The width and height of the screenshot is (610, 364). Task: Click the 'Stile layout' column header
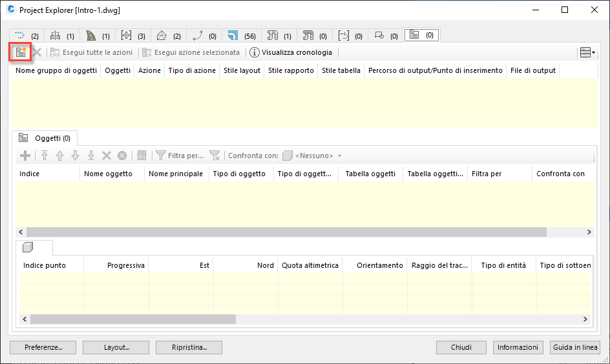pyautogui.click(x=242, y=70)
